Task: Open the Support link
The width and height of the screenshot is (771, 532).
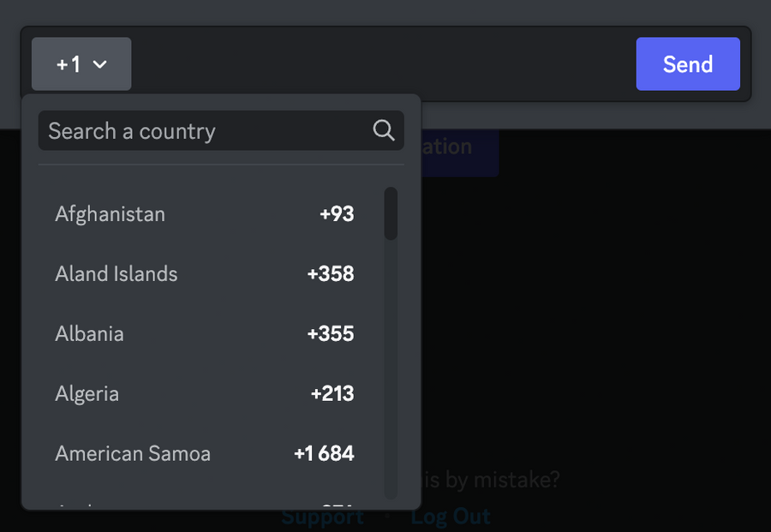Action: pos(322,517)
